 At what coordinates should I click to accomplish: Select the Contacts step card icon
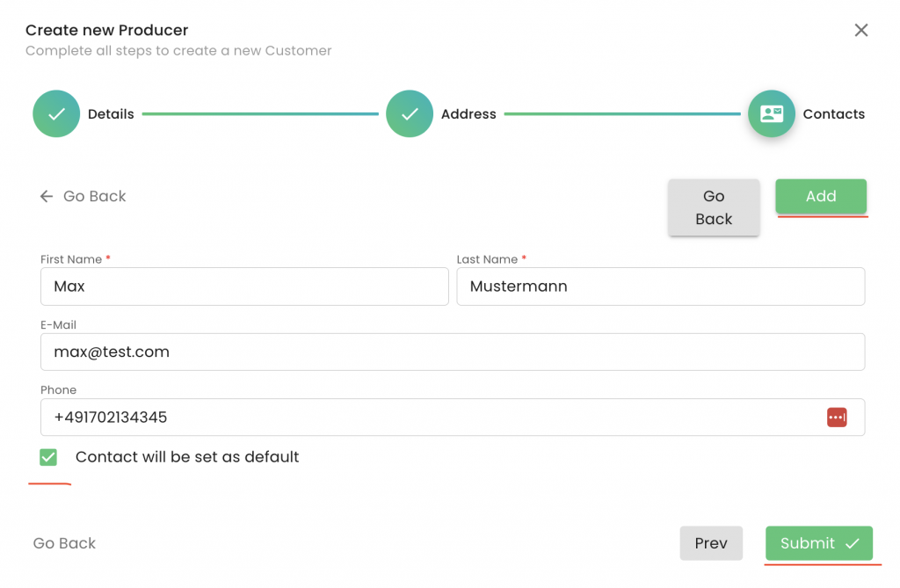tap(772, 114)
